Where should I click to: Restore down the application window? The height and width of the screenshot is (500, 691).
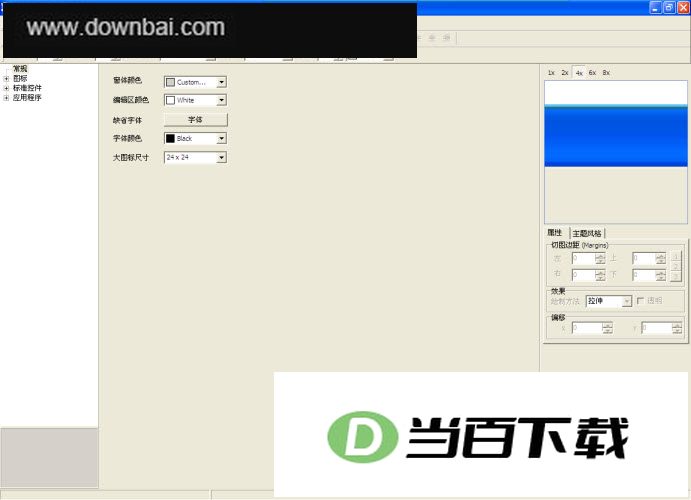pyautogui.click(x=669, y=7)
